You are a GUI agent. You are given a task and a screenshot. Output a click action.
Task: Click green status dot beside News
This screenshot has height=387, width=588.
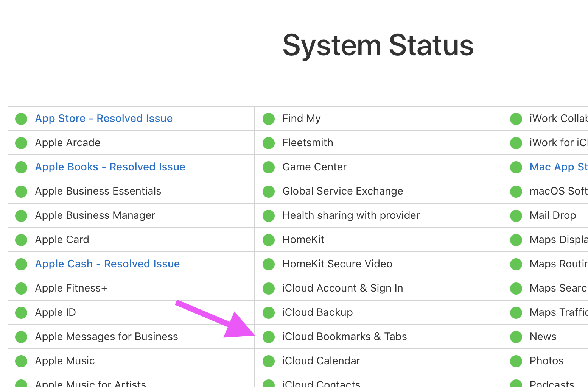516,337
